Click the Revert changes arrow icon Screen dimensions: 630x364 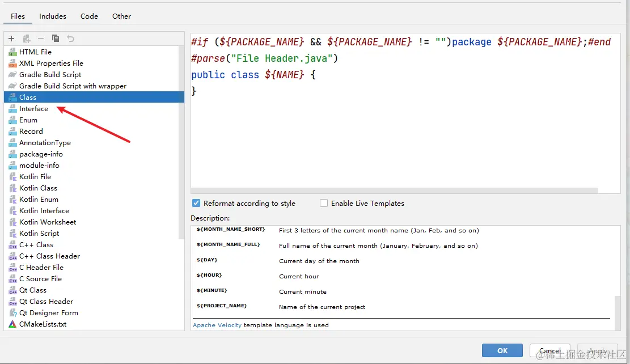coord(71,39)
